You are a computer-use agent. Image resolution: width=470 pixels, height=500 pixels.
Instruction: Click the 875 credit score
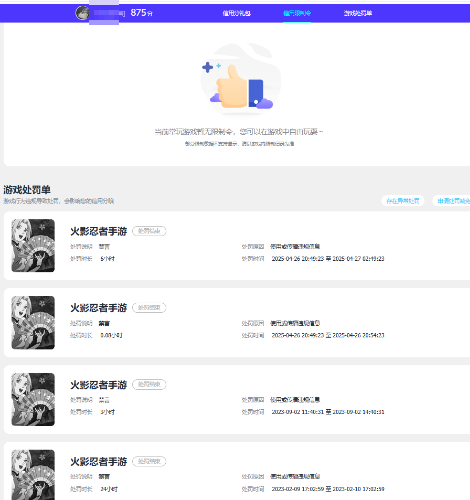click(142, 13)
